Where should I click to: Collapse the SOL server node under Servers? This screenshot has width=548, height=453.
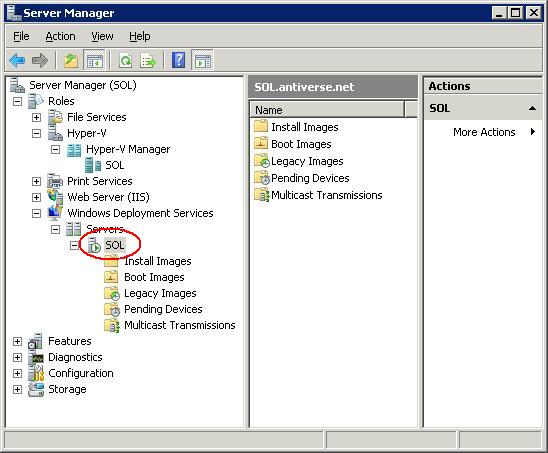pyautogui.click(x=74, y=245)
